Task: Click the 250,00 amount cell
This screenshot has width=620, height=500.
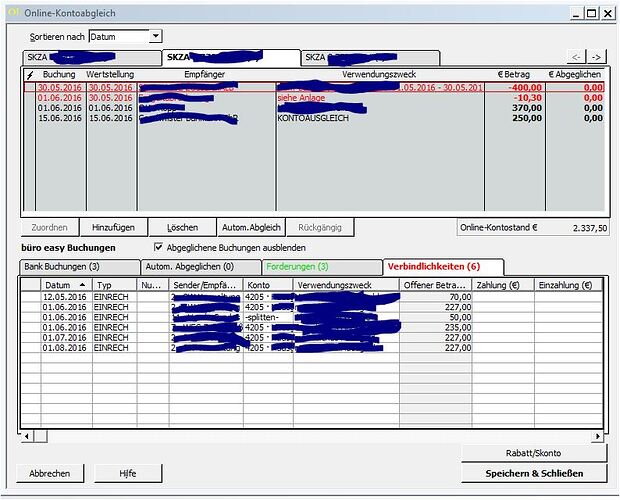Action: tap(527, 118)
